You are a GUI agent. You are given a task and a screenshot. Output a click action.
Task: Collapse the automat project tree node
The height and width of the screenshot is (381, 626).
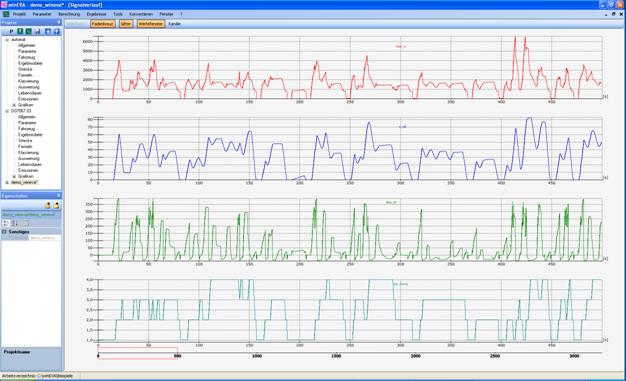pyautogui.click(x=7, y=40)
